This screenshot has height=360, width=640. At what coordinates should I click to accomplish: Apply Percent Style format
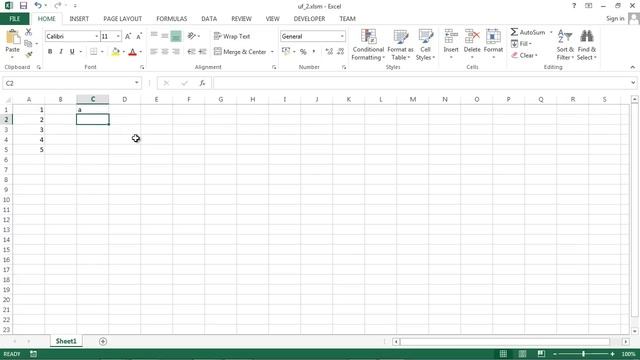coord(303,51)
